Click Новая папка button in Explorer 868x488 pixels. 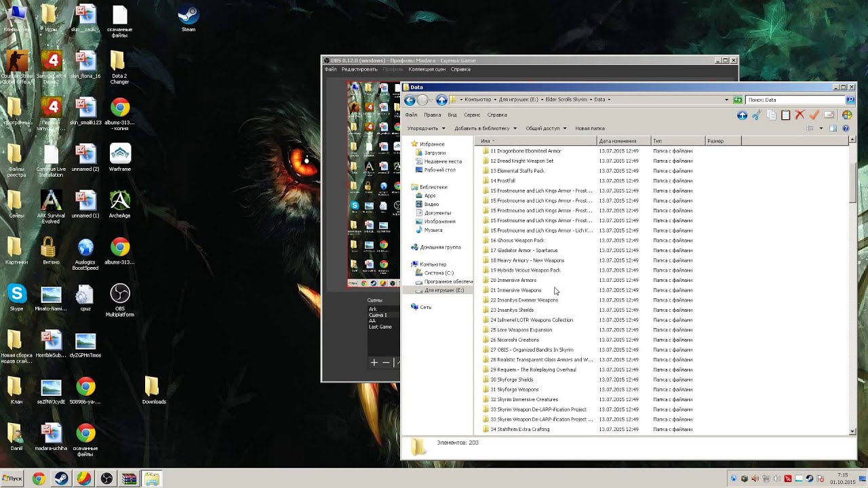(x=589, y=128)
